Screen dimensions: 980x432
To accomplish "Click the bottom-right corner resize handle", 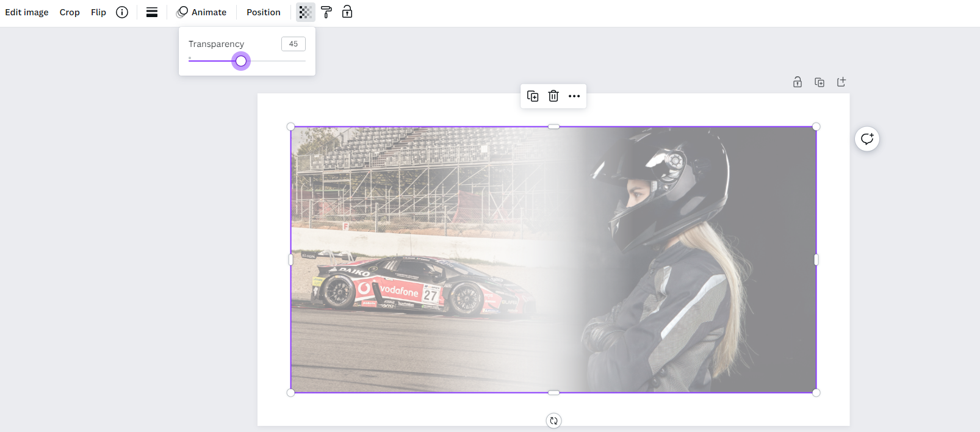I will pyautogui.click(x=816, y=393).
